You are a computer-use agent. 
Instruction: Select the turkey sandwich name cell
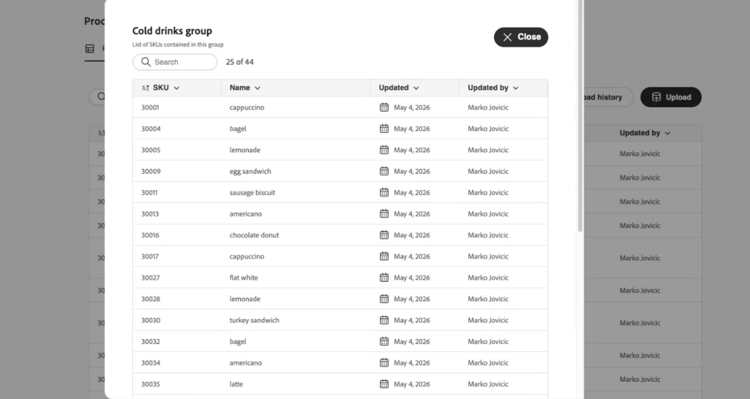[254, 321]
